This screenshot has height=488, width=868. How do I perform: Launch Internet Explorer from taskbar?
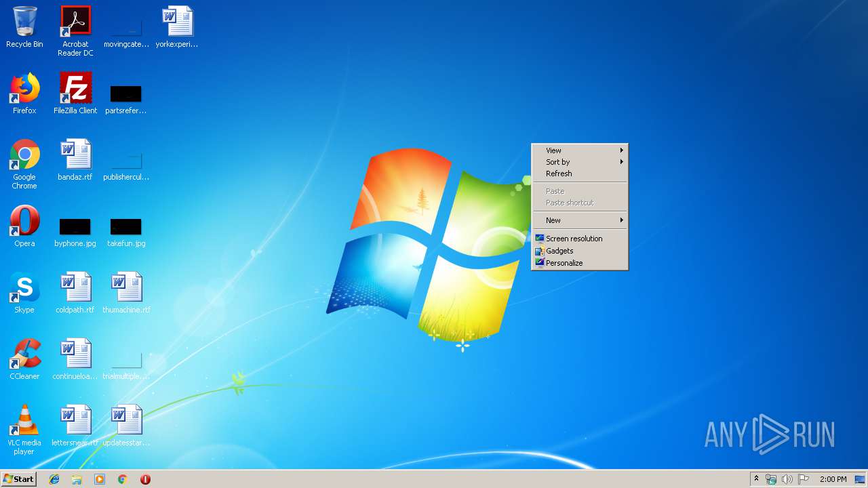coord(54,479)
